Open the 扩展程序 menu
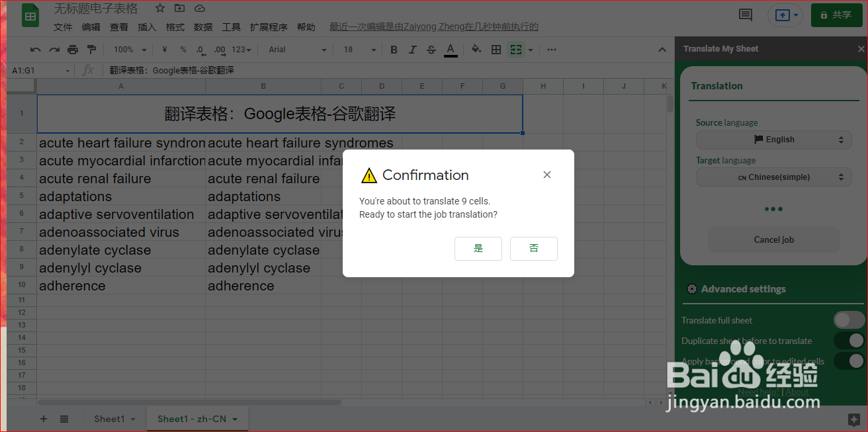Viewport: 868px width, 432px height. click(x=269, y=27)
